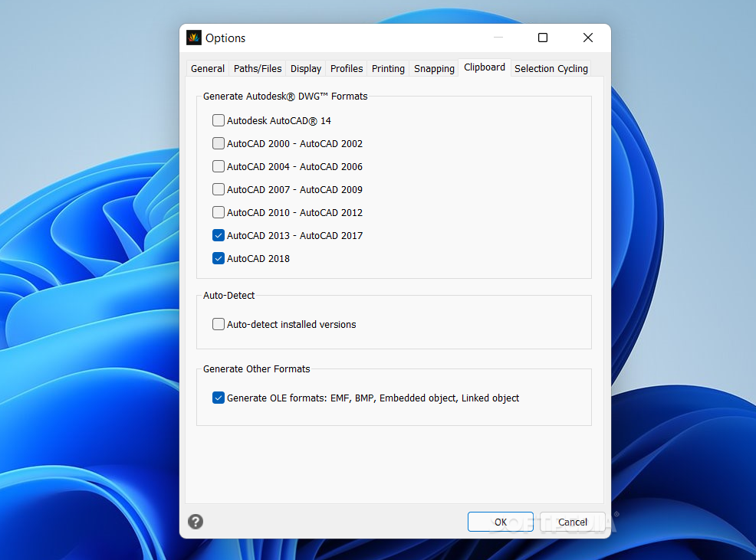
Task: Go to the Printing tab
Action: (x=388, y=68)
